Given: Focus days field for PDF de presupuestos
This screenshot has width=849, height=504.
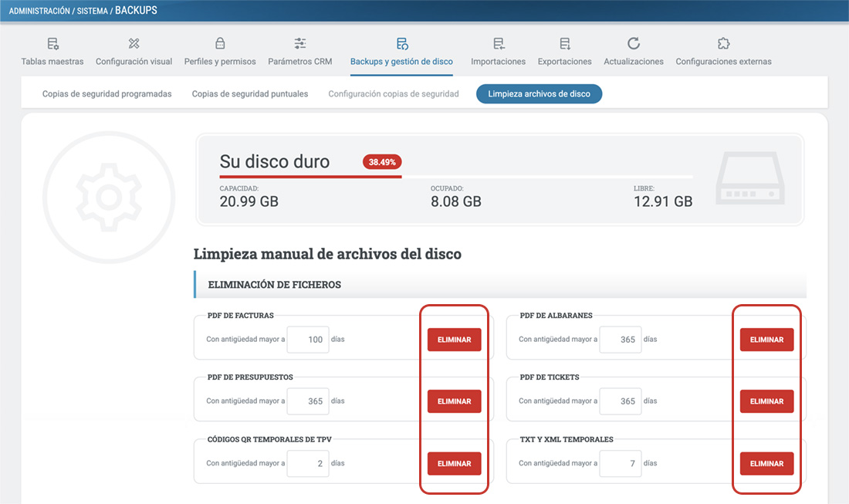Looking at the screenshot, I should click(308, 401).
